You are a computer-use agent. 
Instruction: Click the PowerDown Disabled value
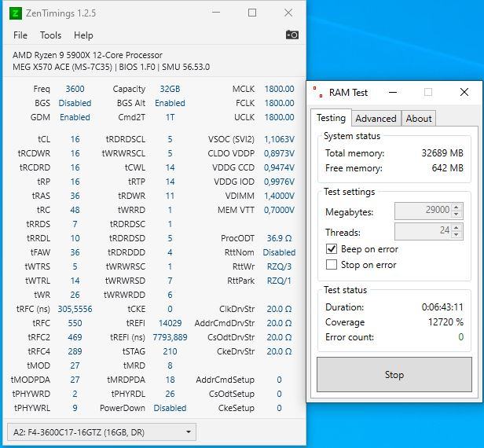[x=170, y=408]
